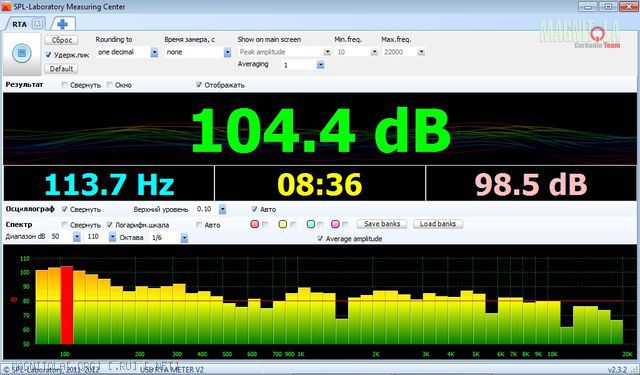Open the Min.freq. dropdown

(x=374, y=52)
